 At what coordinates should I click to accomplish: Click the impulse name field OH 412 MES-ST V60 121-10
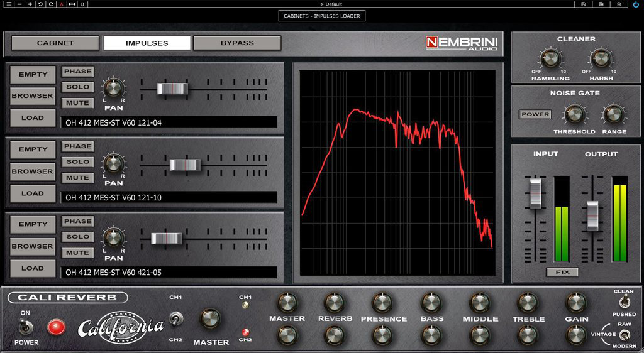tap(169, 197)
